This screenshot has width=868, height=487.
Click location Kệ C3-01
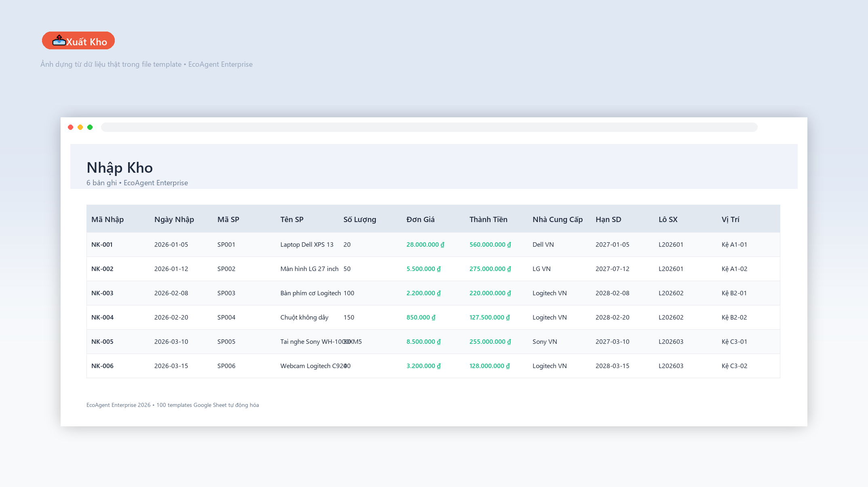(x=735, y=341)
